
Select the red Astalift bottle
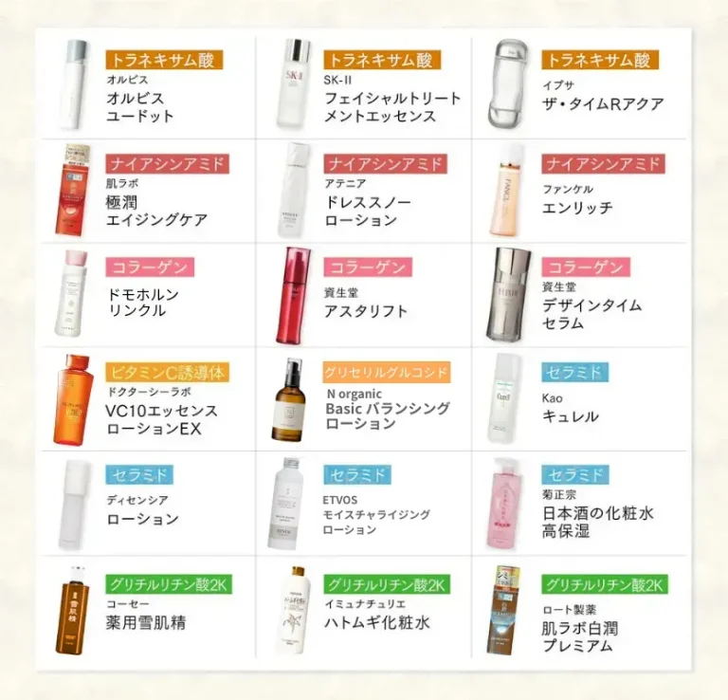coord(294,295)
